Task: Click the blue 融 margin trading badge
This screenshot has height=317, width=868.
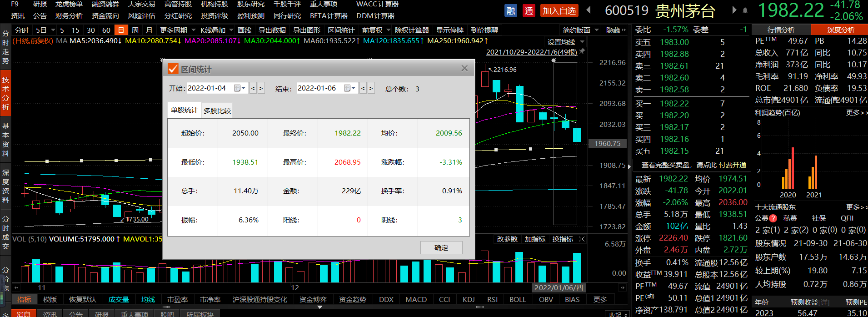Action: 511,10
